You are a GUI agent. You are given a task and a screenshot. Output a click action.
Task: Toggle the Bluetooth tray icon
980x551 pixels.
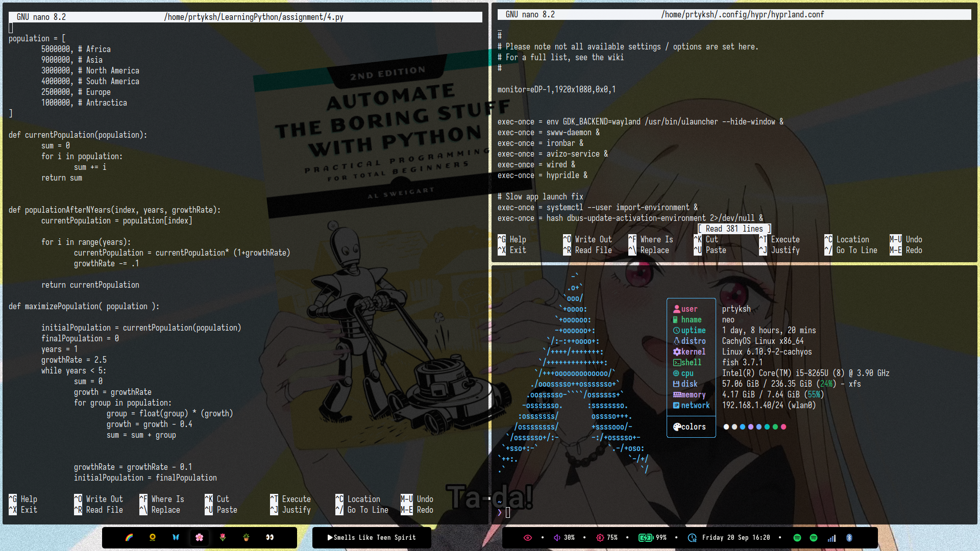[849, 538]
